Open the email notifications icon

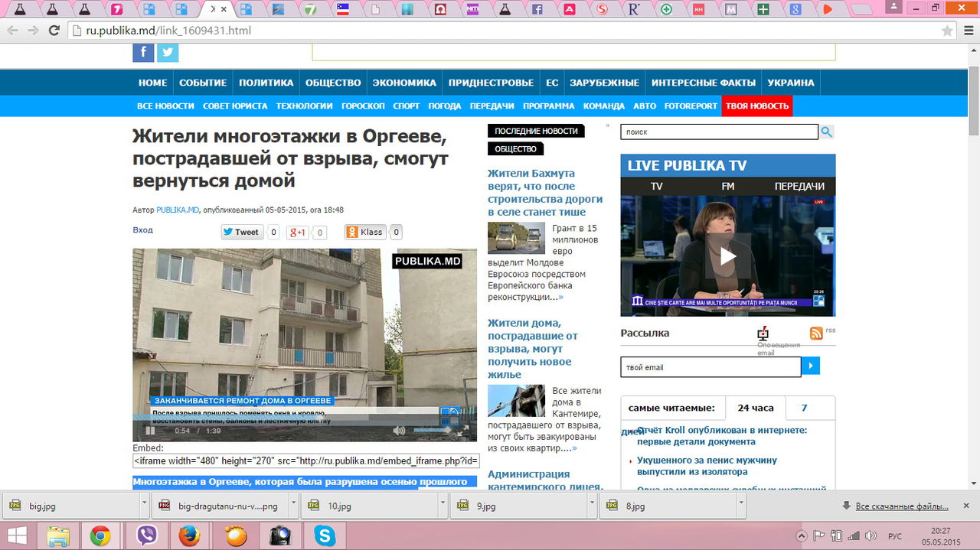[763, 334]
